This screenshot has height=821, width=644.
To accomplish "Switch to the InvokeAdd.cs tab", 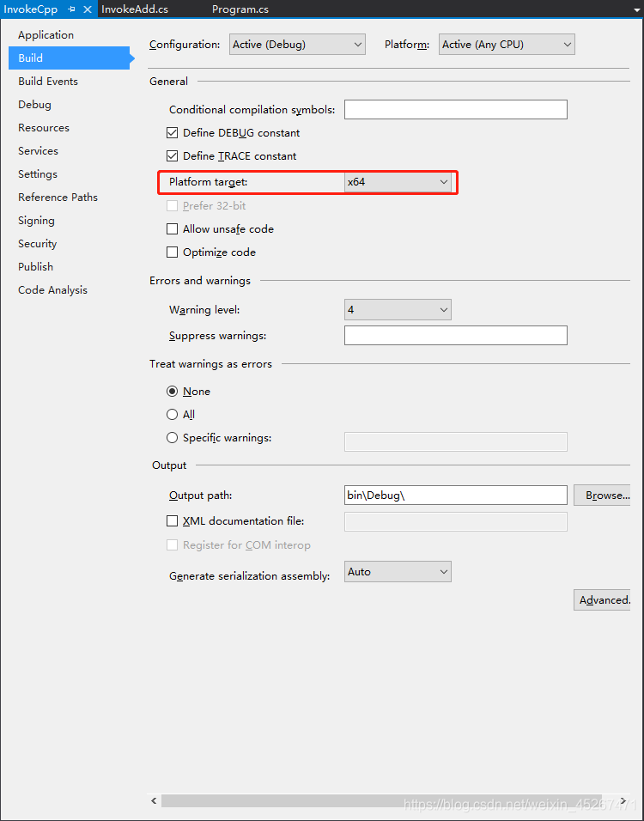I will pos(135,9).
